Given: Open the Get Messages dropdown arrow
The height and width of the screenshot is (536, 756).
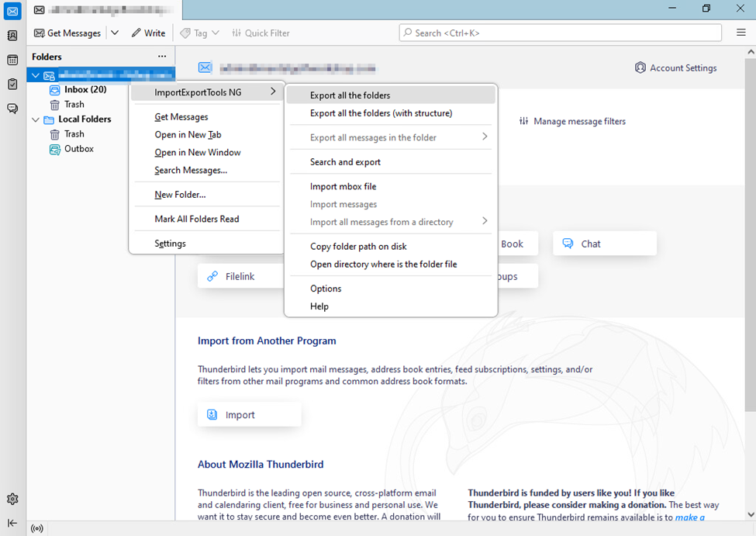Looking at the screenshot, I should pyautogui.click(x=115, y=33).
